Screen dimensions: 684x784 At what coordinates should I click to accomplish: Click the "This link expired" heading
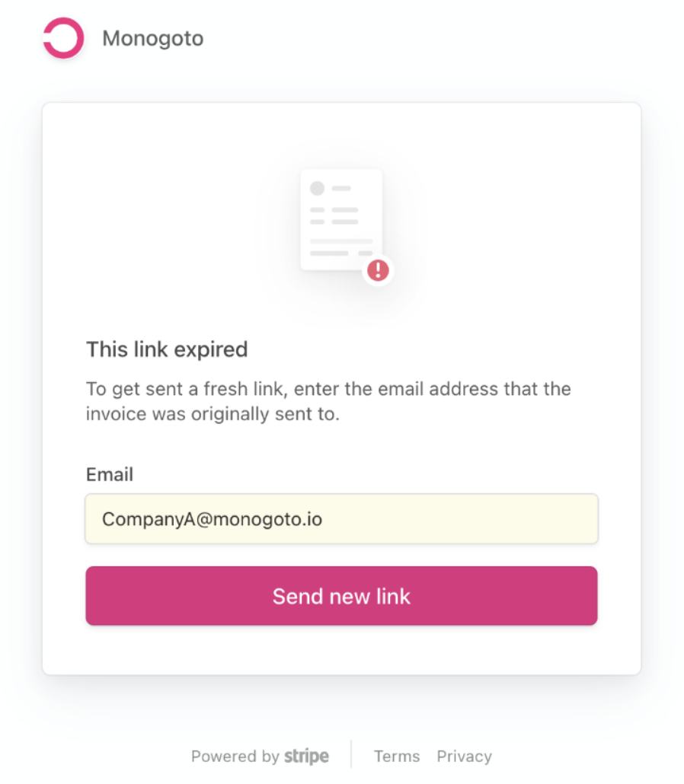[x=167, y=349]
